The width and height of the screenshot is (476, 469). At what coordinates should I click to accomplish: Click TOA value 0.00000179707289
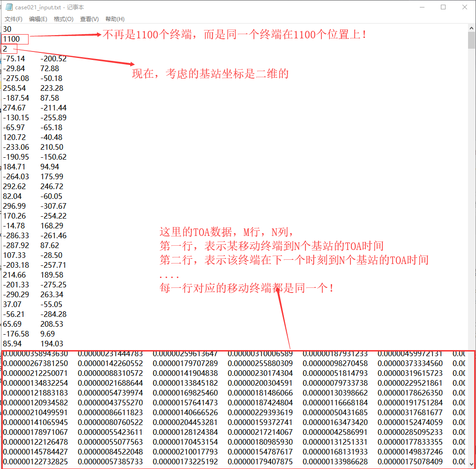pyautogui.click(x=186, y=363)
